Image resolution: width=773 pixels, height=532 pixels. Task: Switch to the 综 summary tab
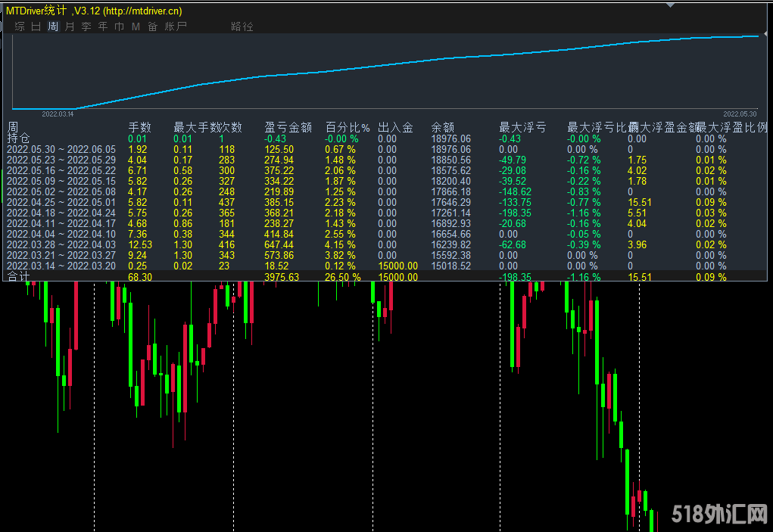(x=20, y=26)
